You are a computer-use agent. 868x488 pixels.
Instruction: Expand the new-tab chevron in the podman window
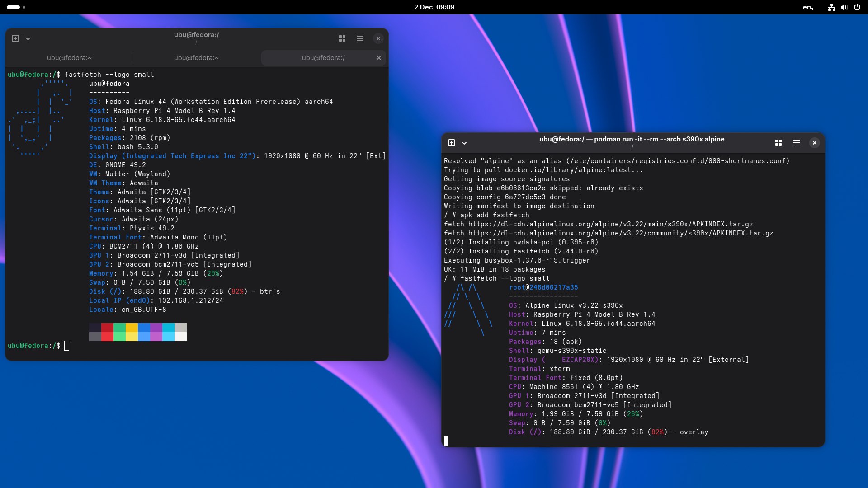[x=464, y=143]
